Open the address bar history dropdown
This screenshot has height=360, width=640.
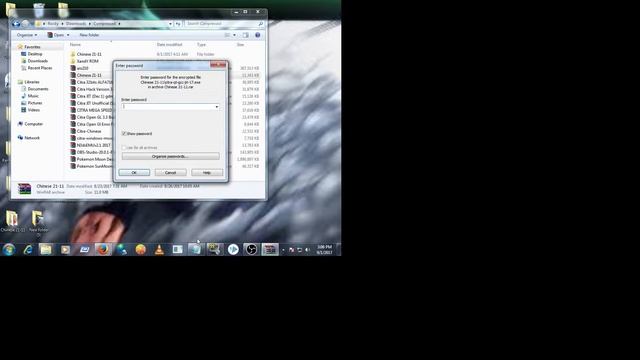coord(171,24)
